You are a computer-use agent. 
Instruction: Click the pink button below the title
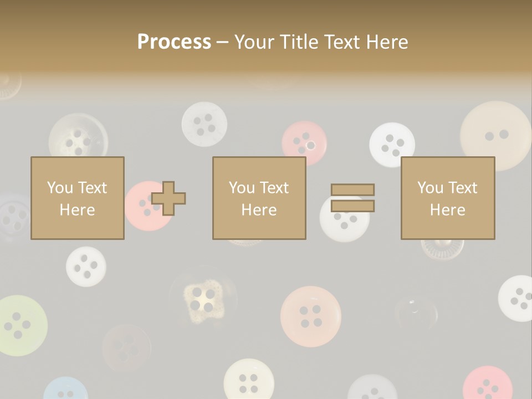[x=304, y=142]
